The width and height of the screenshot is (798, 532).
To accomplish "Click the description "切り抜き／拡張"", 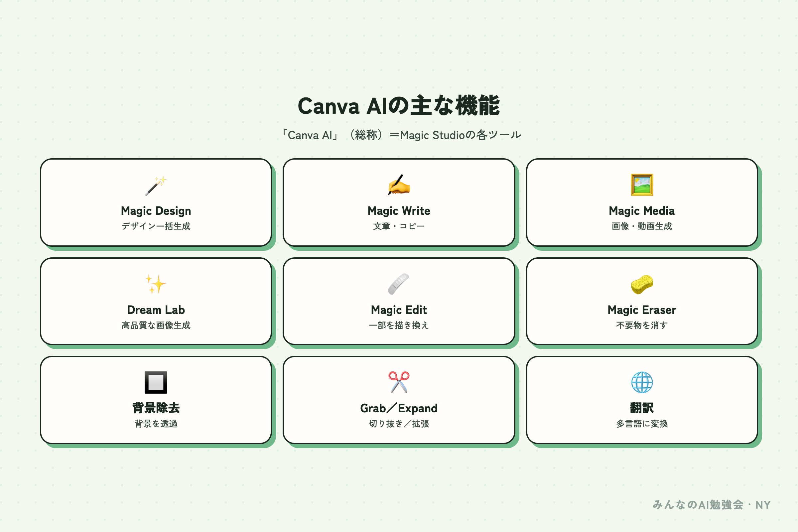I will tap(399, 424).
